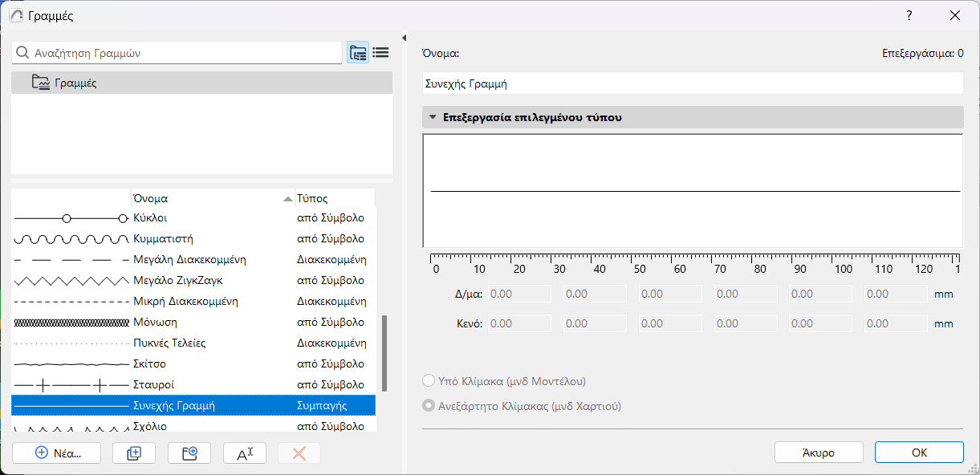Click the first 'Κενό' value field

[519, 323]
